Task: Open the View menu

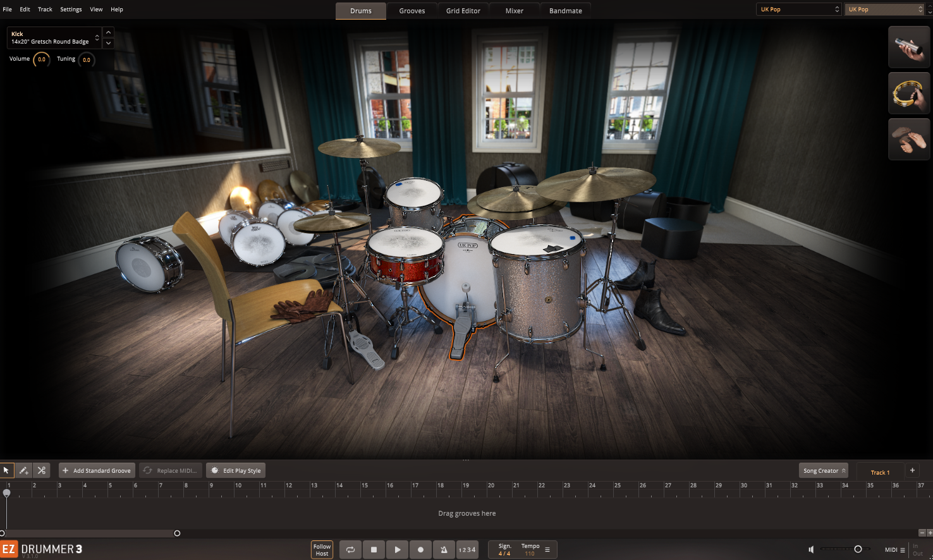Action: pos(96,9)
